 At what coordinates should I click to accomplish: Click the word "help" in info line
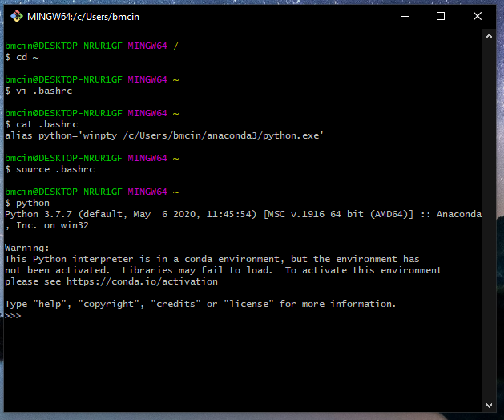[49, 304]
